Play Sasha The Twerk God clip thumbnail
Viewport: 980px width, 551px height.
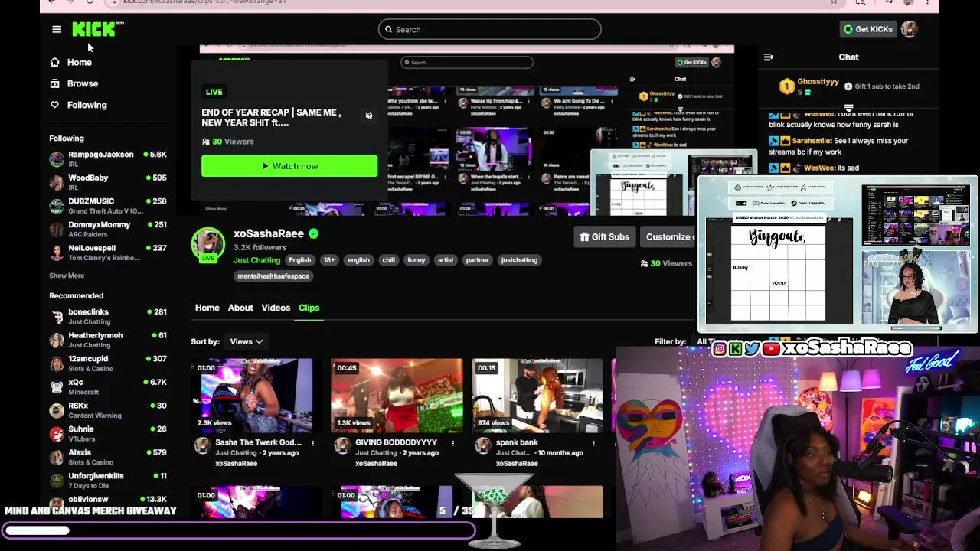[256, 396]
